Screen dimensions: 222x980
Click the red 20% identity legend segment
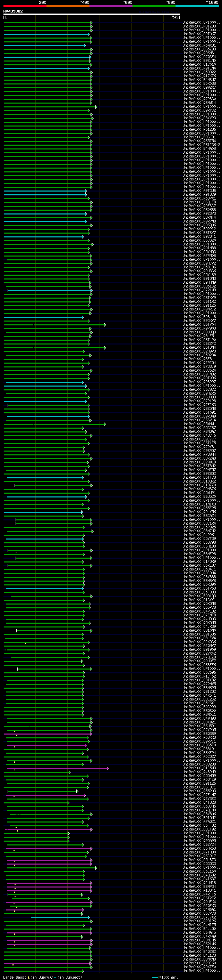[x=25, y=6]
